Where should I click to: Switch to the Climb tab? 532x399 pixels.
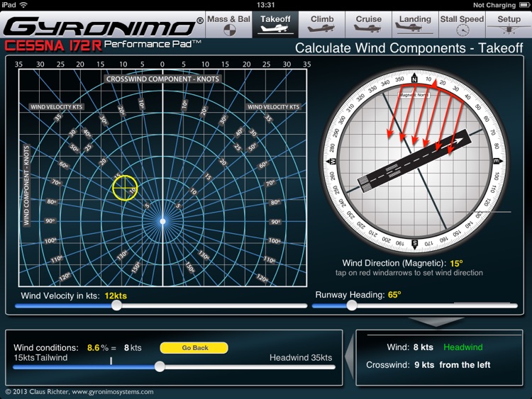pyautogui.click(x=322, y=24)
